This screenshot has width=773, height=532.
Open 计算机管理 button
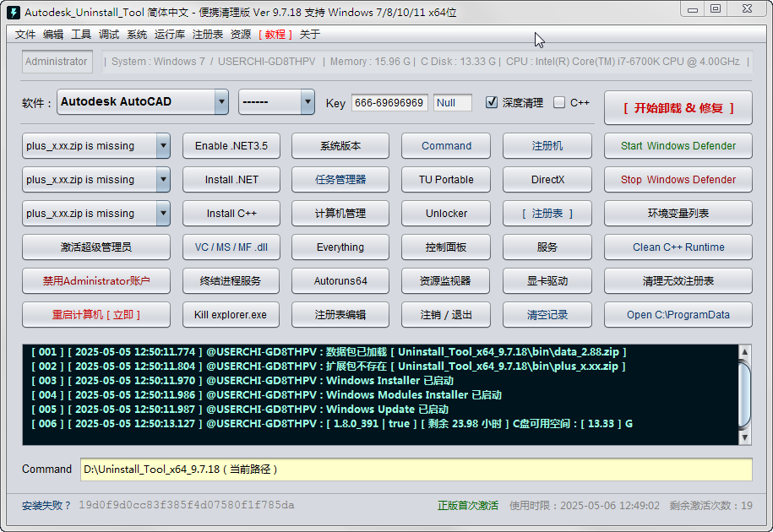340,214
